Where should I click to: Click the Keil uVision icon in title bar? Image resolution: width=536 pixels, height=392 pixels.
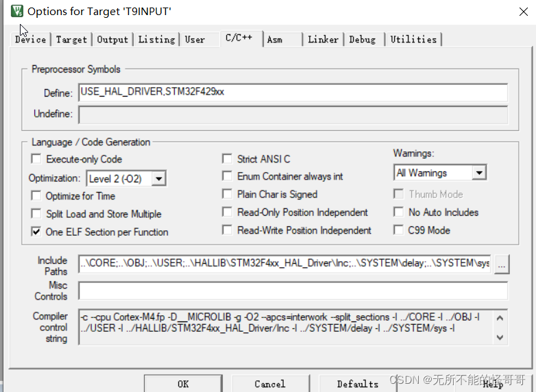click(16, 11)
